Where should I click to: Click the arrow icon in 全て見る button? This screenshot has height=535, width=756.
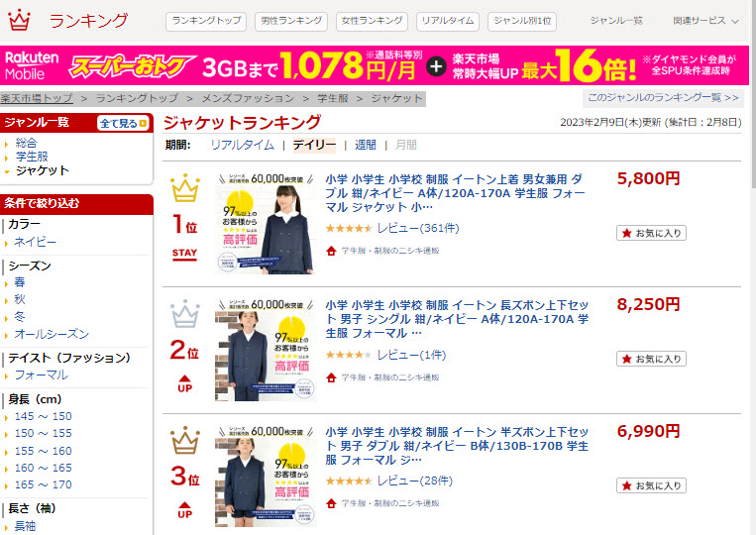tap(143, 124)
